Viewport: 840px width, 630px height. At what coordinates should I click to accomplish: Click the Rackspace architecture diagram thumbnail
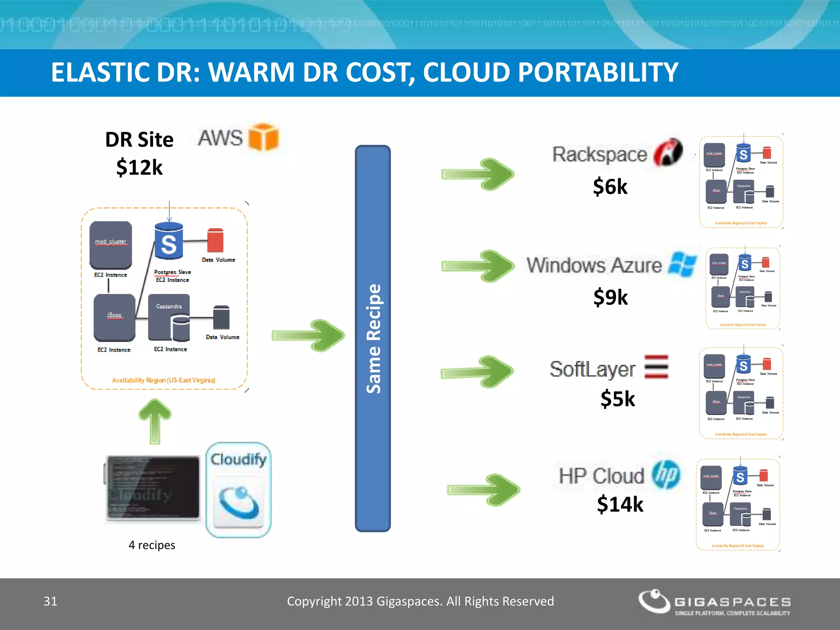point(741,182)
